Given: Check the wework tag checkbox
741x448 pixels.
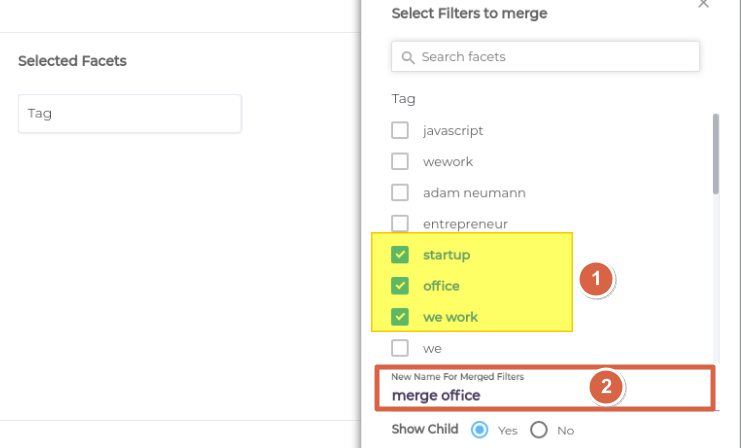Looking at the screenshot, I should click(400, 162).
